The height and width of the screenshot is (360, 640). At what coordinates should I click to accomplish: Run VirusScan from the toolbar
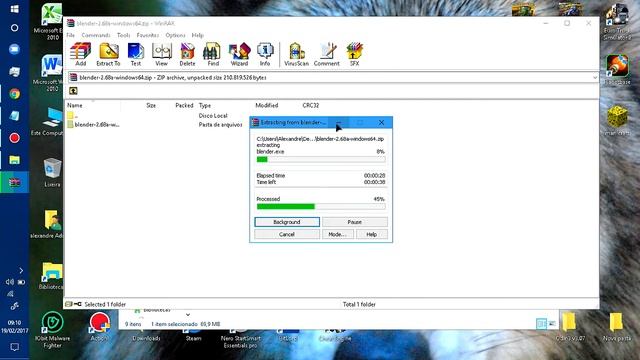click(x=296, y=54)
